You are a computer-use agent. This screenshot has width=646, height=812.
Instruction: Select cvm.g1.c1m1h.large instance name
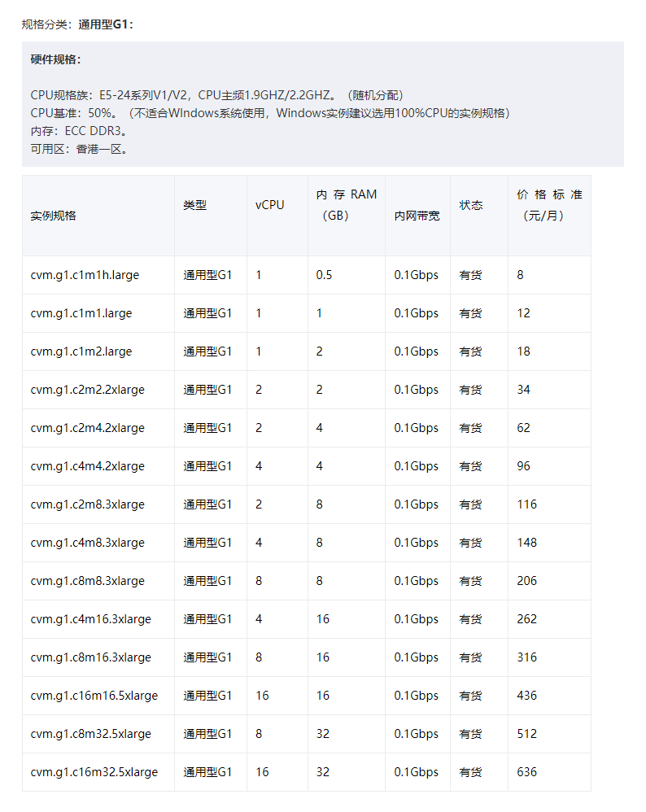pyautogui.click(x=85, y=275)
